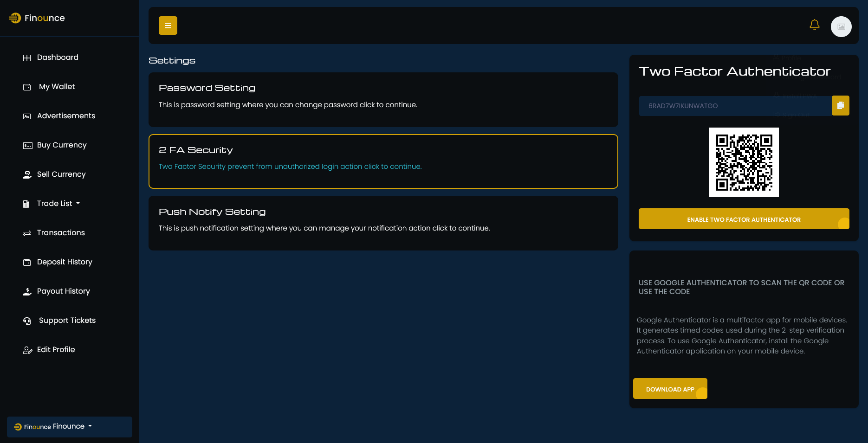Click the "USE GOOGLE AUTHENTICATOR TO SCAN" instruction
This screenshot has height=443, width=868.
pyautogui.click(x=742, y=287)
